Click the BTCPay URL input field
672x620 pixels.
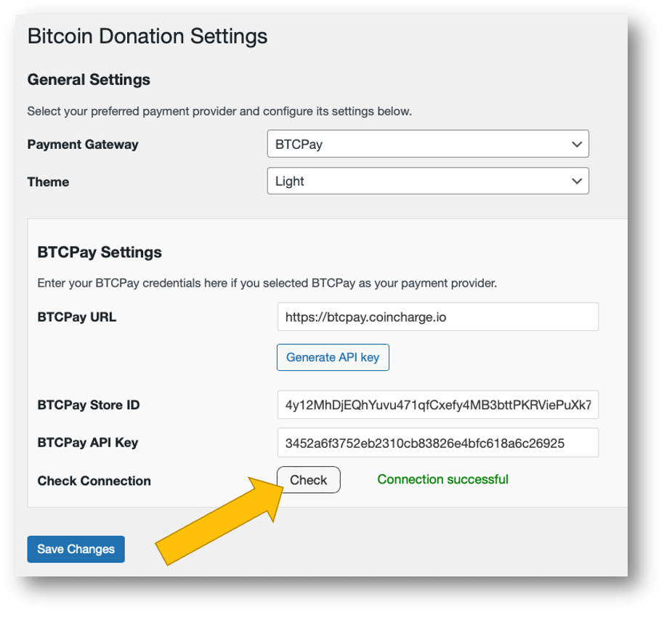[437, 317]
